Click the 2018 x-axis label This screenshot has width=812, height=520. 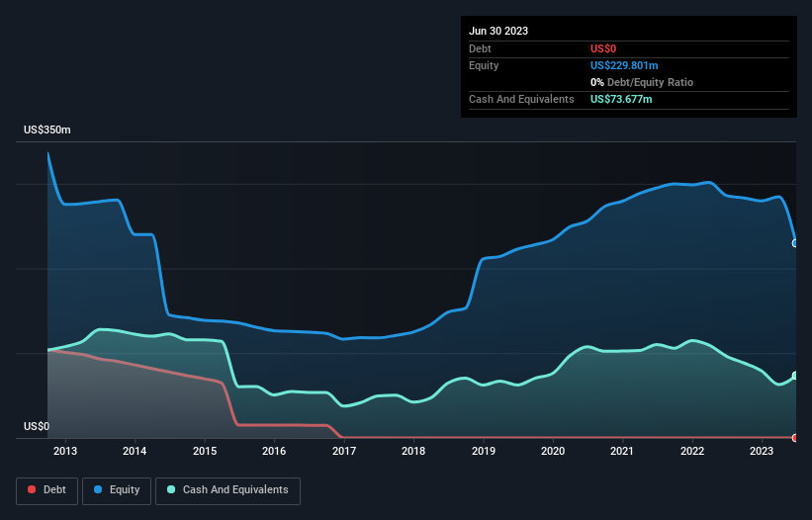[413, 451]
